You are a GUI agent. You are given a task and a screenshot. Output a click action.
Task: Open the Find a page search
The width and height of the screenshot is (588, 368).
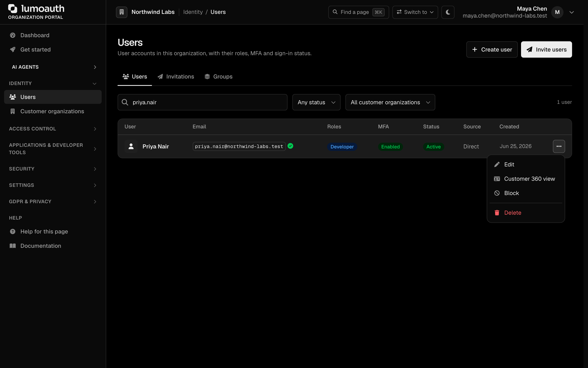358,12
